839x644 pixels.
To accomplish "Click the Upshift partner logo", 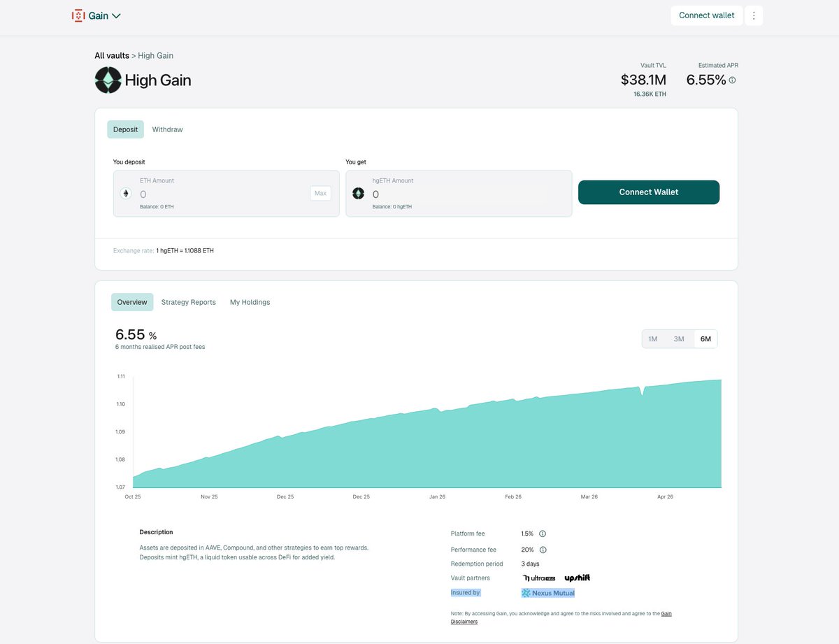I will [578, 578].
